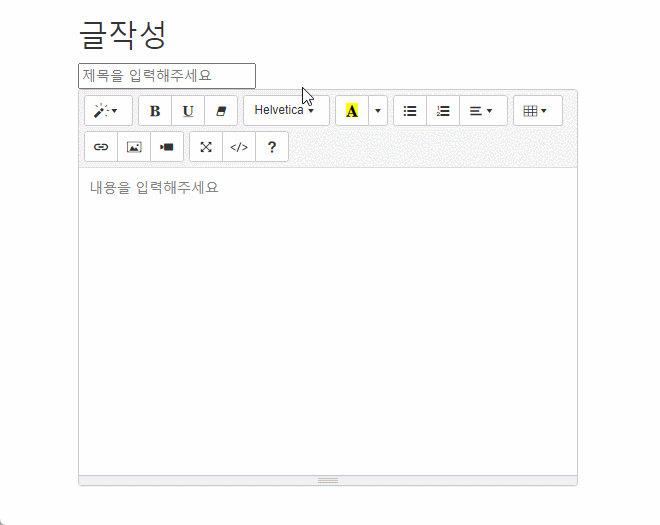
Task: Toggle underline formatting
Action: pyautogui.click(x=188, y=111)
